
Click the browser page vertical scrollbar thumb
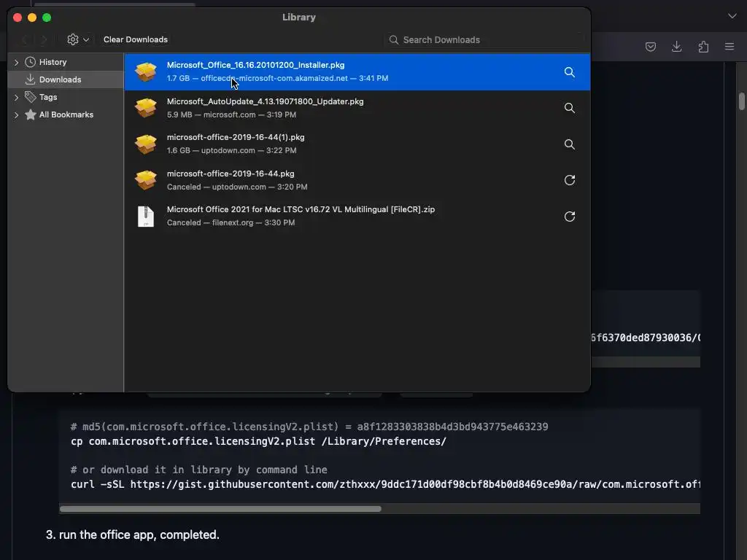pos(741,101)
